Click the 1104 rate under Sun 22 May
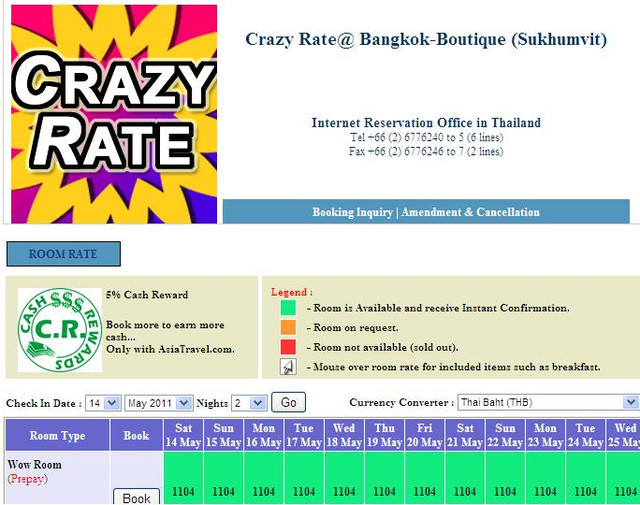This screenshot has height=505, width=640. pos(505,492)
